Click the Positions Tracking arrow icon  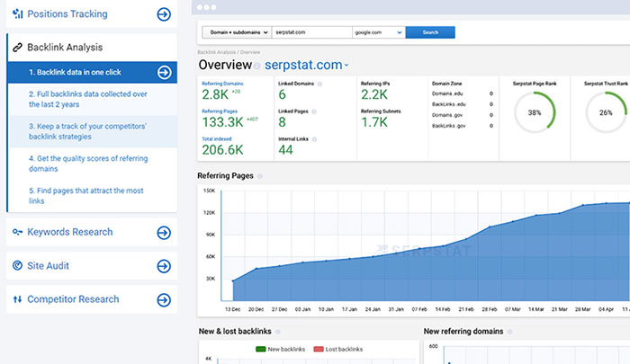(x=164, y=14)
